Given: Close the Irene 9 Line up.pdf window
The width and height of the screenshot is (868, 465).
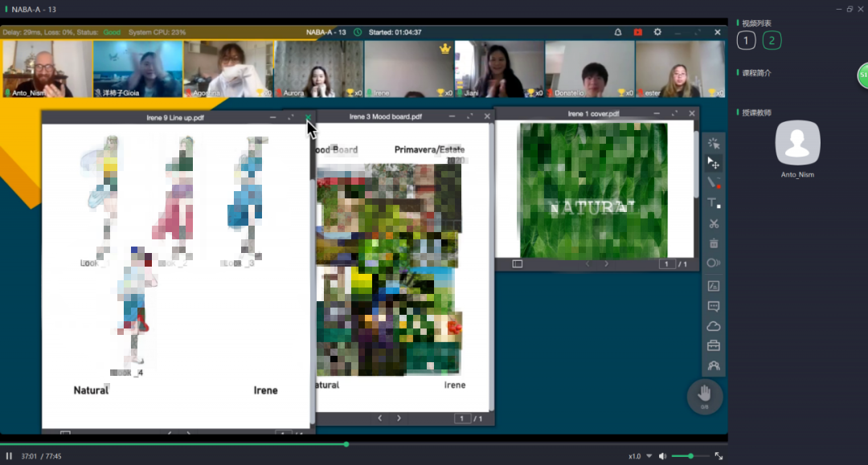Looking at the screenshot, I should click(309, 117).
